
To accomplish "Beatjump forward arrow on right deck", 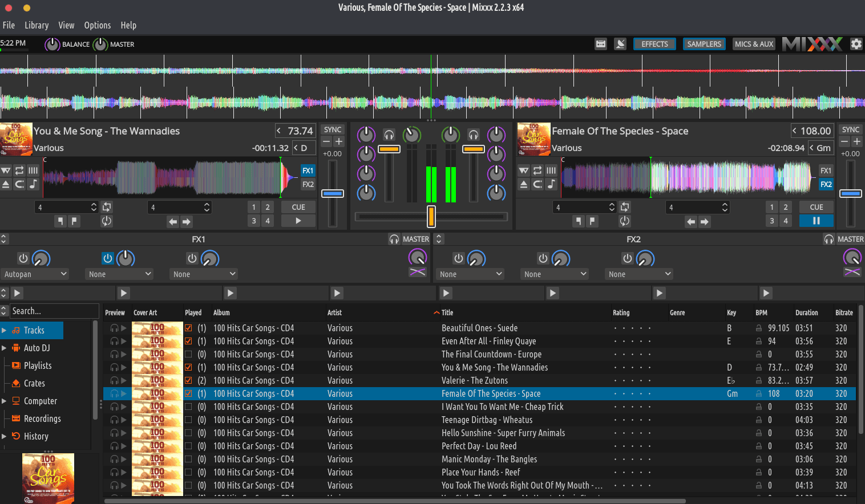I will [705, 221].
